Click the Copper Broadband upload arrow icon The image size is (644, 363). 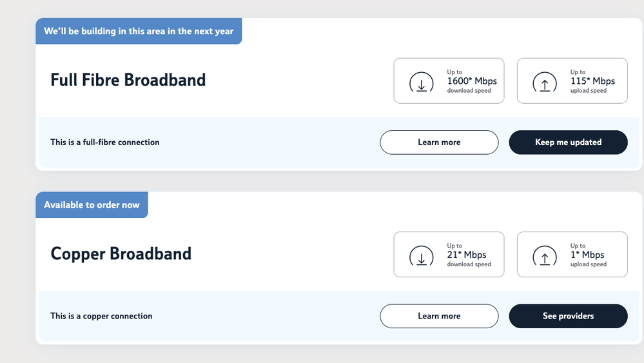544,257
